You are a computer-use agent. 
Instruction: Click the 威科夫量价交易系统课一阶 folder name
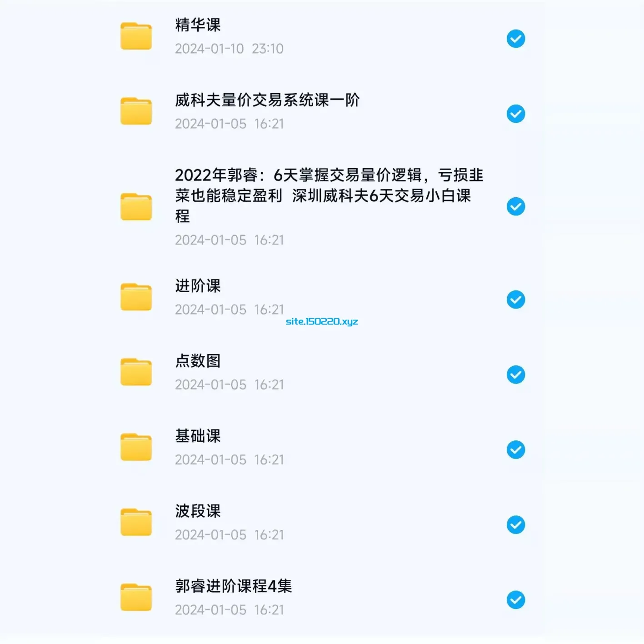pyautogui.click(x=267, y=100)
